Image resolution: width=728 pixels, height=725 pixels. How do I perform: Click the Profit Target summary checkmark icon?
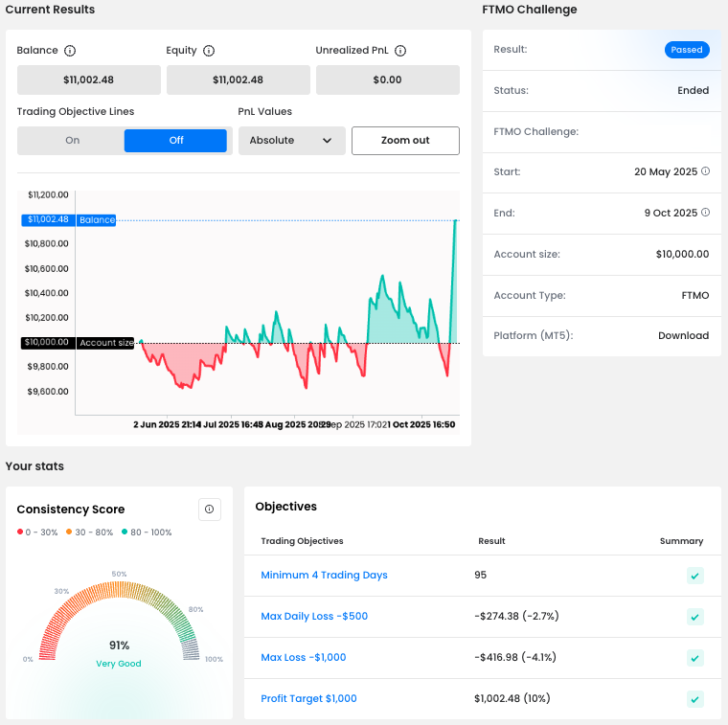(x=695, y=699)
